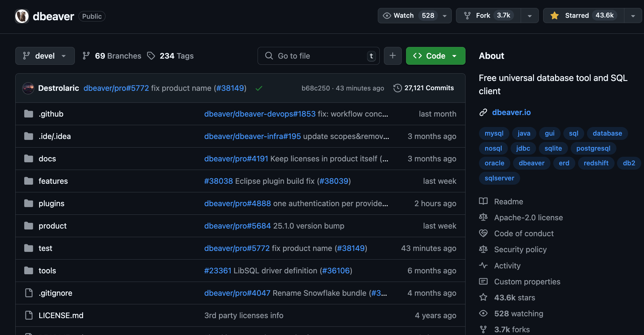
Task: Click the green check commit status icon
Action: pyautogui.click(x=259, y=88)
